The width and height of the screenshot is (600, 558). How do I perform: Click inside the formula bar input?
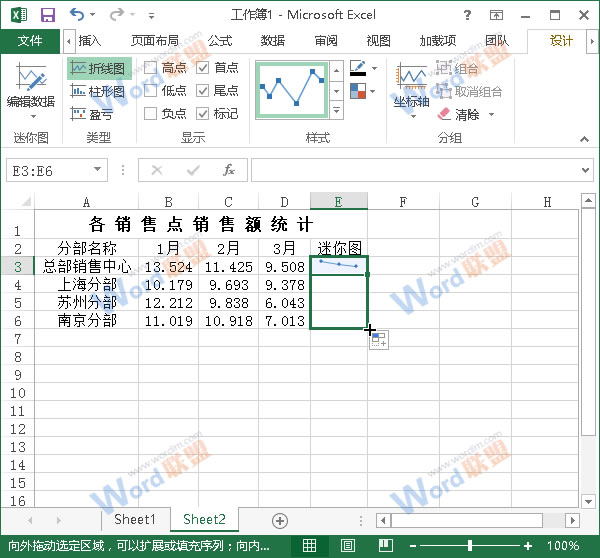415,170
